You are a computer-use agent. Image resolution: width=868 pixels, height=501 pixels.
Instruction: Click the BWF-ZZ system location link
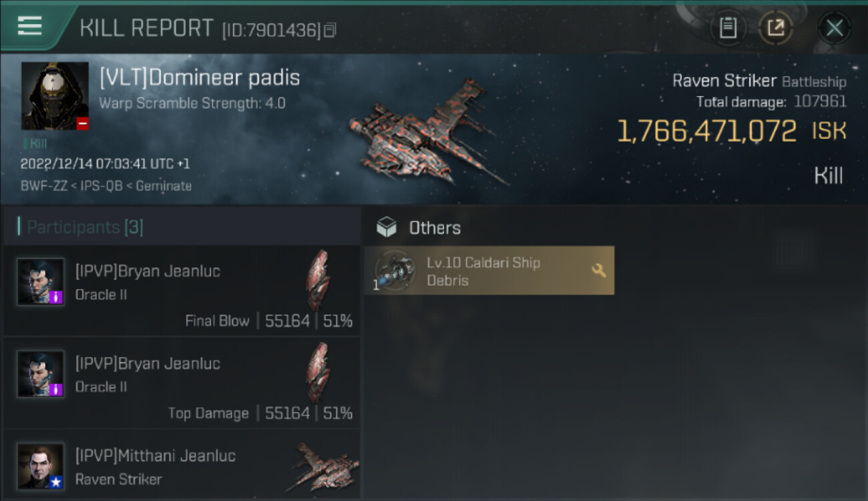(42, 186)
